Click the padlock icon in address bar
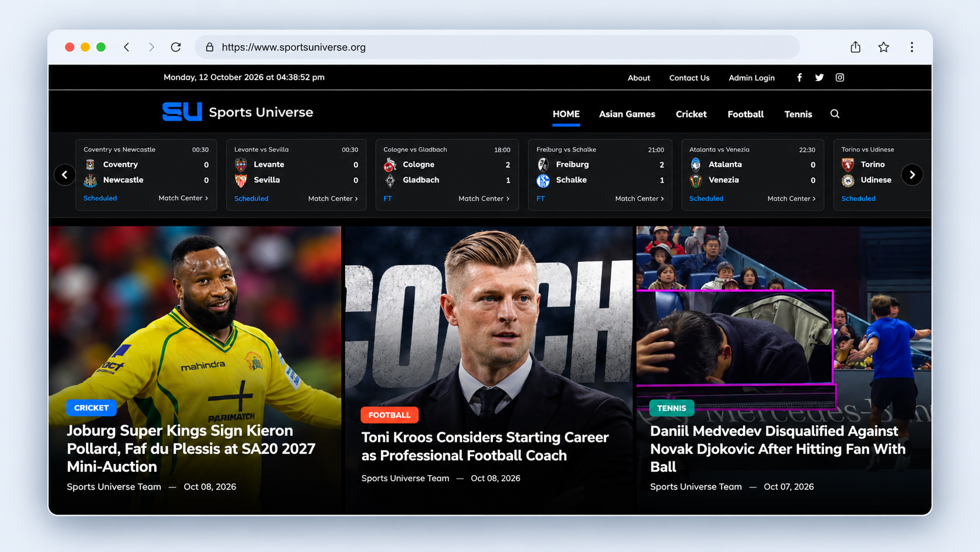 (x=209, y=47)
